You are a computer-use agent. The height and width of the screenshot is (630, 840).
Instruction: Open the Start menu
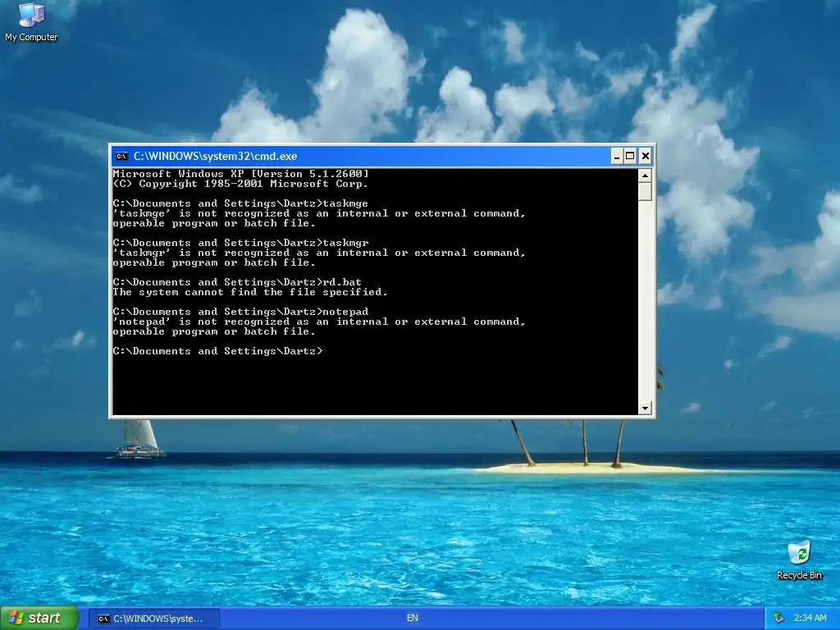pyautogui.click(x=39, y=618)
